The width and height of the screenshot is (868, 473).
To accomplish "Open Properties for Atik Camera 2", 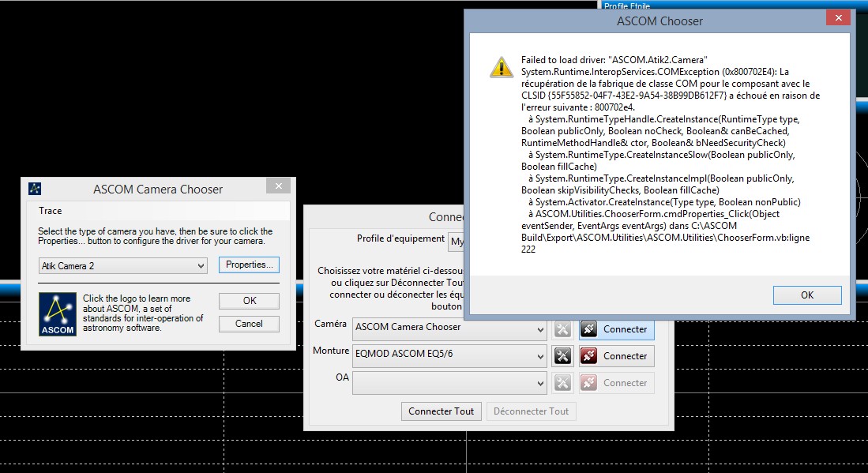I will (x=249, y=265).
